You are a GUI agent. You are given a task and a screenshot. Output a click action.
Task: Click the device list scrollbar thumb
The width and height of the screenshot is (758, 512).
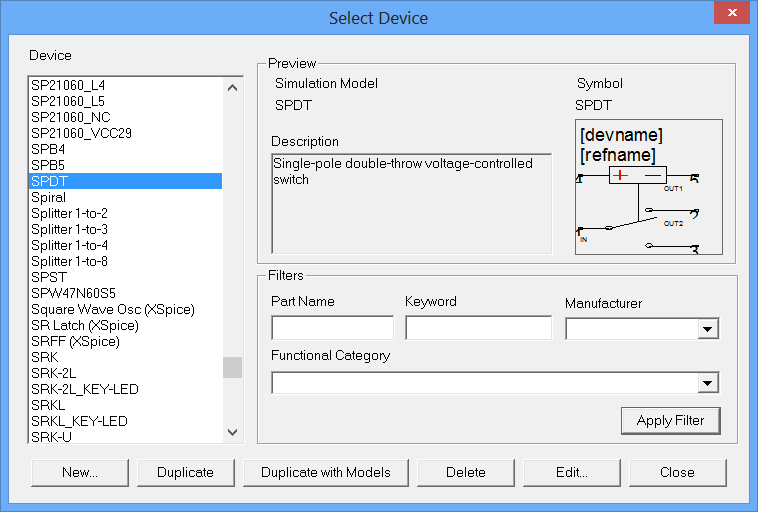232,367
